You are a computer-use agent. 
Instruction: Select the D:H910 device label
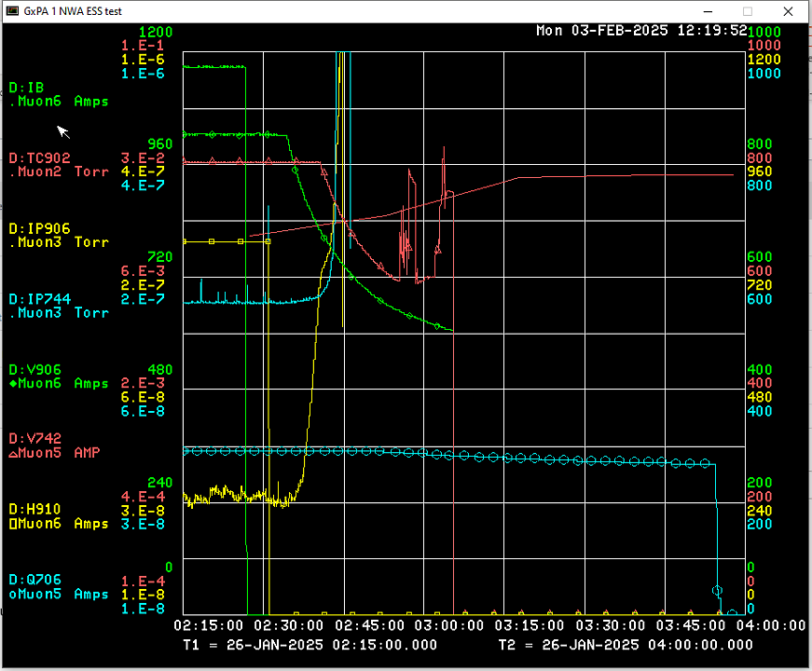click(34, 509)
